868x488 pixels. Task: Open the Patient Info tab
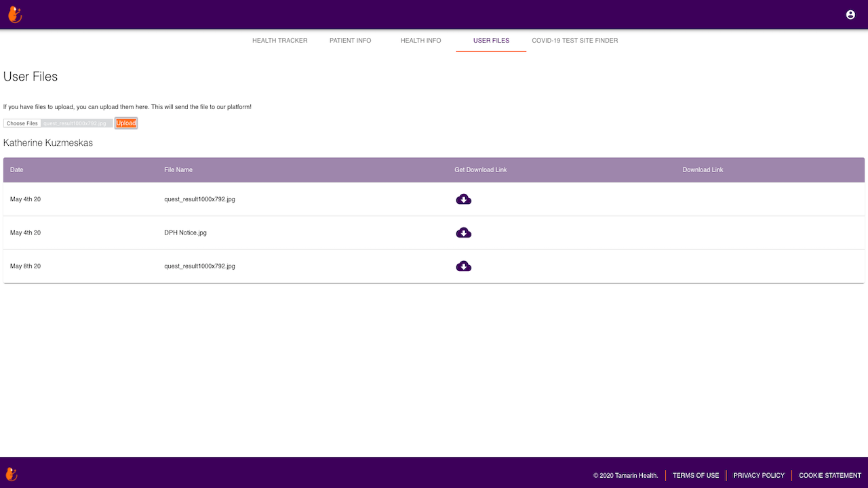(351, 41)
